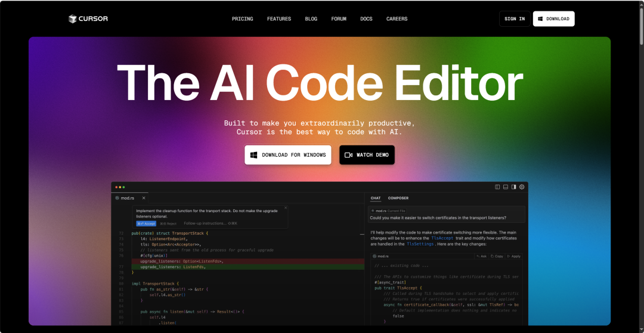Open the Features page
The height and width of the screenshot is (333, 644).
pyautogui.click(x=279, y=19)
